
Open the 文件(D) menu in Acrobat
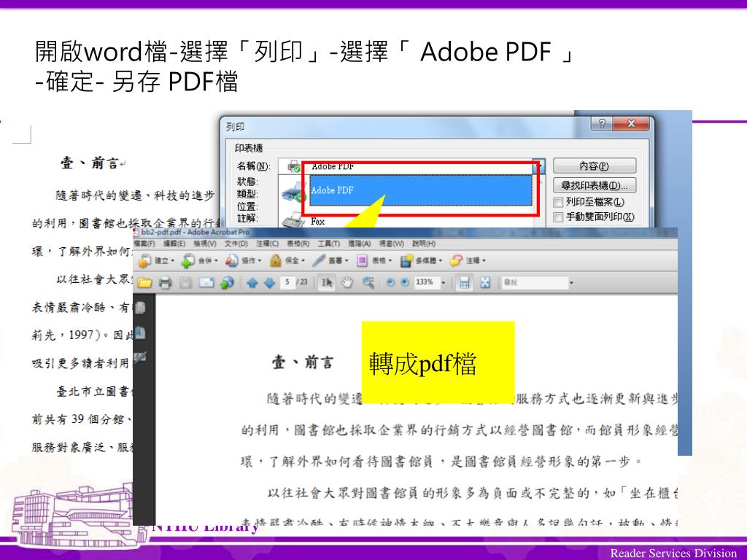236,244
